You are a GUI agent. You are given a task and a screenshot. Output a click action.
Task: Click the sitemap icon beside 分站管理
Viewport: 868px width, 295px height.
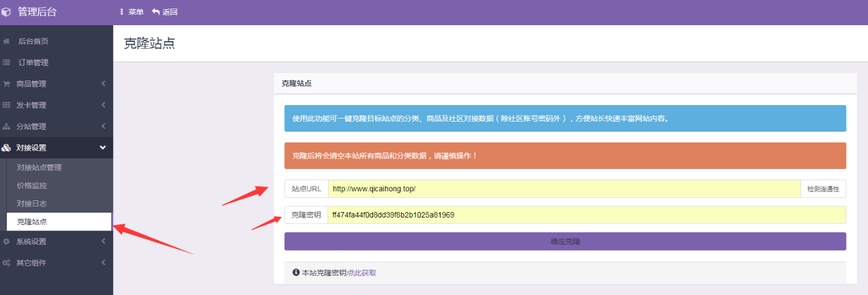(x=7, y=127)
